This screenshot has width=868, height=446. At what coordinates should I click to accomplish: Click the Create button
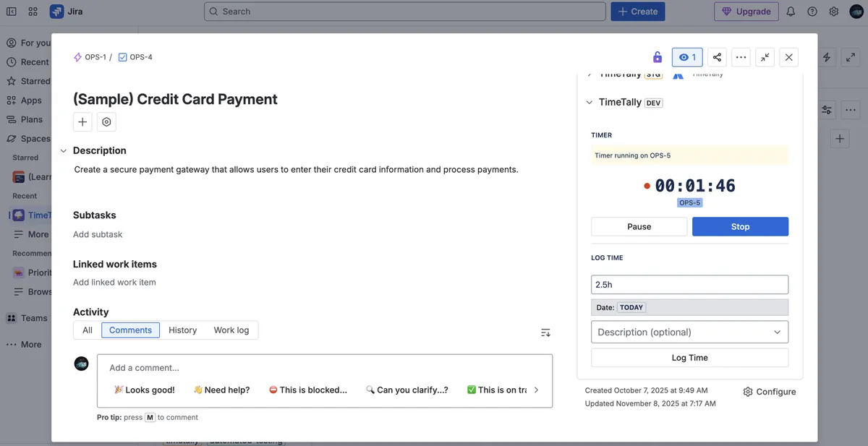click(638, 12)
